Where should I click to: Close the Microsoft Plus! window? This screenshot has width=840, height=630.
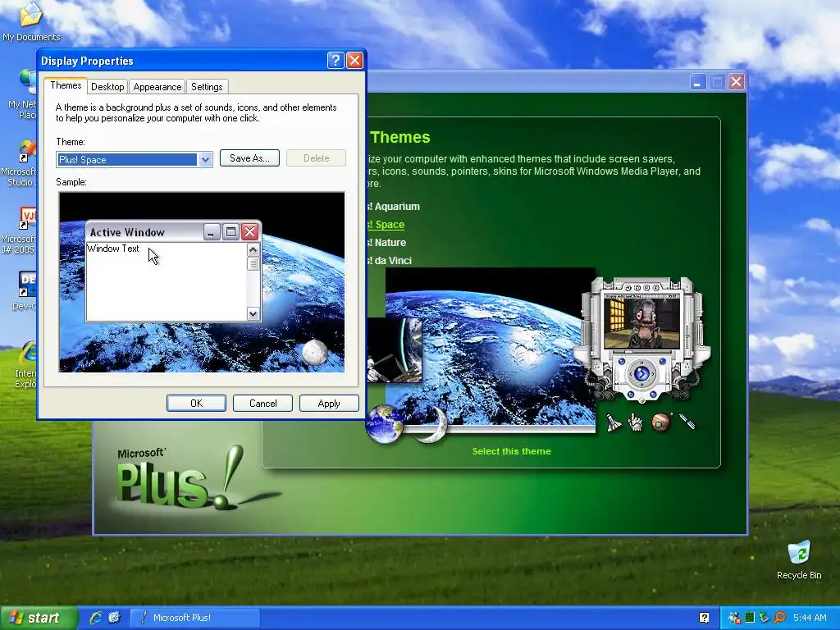[737, 82]
